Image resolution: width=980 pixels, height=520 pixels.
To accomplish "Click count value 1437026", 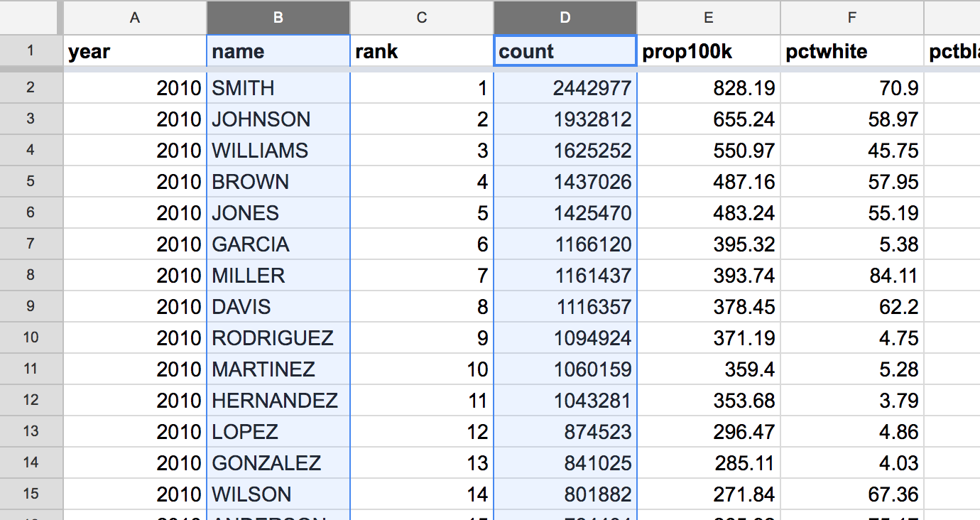I will coord(565,182).
